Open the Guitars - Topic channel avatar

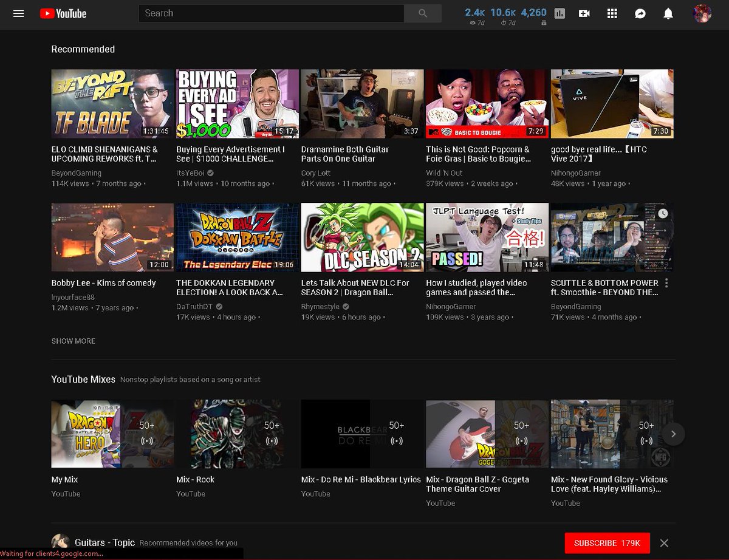pyautogui.click(x=60, y=542)
